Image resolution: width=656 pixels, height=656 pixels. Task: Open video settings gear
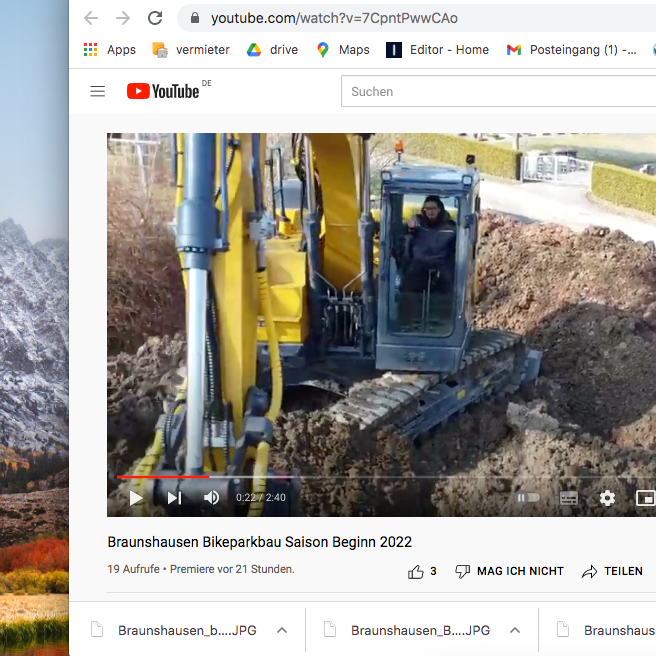607,498
